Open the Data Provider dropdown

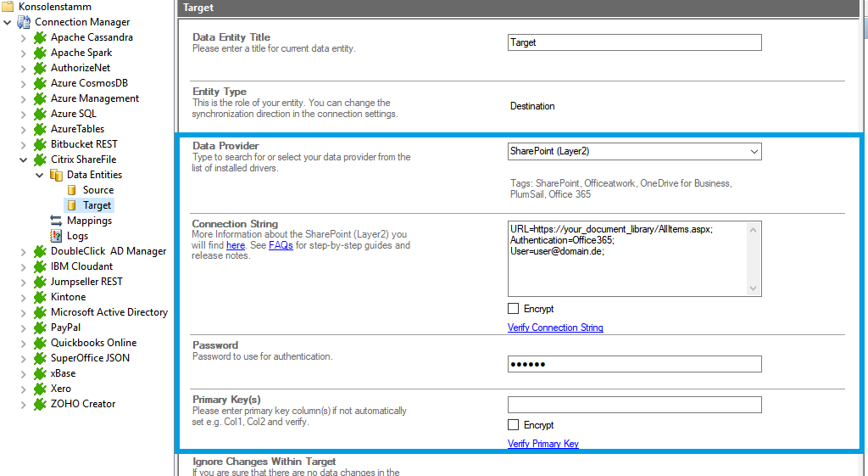754,152
